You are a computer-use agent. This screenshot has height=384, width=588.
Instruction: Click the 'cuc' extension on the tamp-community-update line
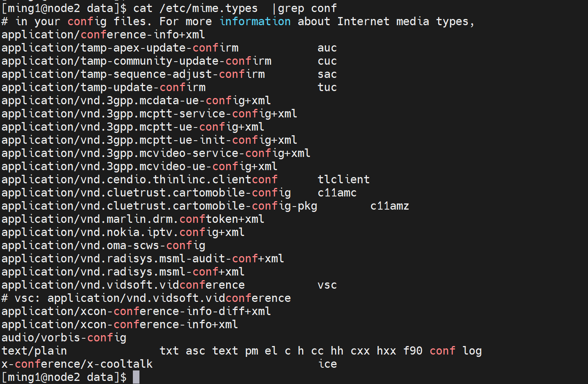pos(327,61)
